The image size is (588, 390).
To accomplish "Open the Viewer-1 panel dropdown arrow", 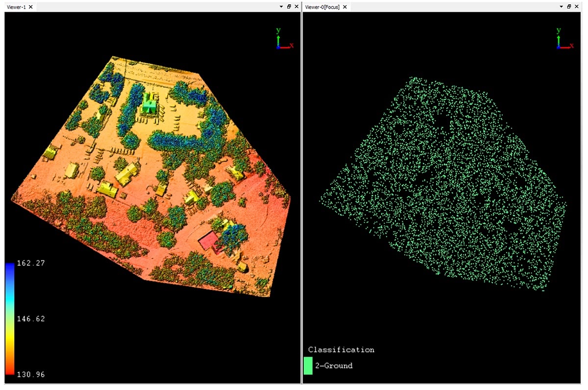I will tap(281, 7).
